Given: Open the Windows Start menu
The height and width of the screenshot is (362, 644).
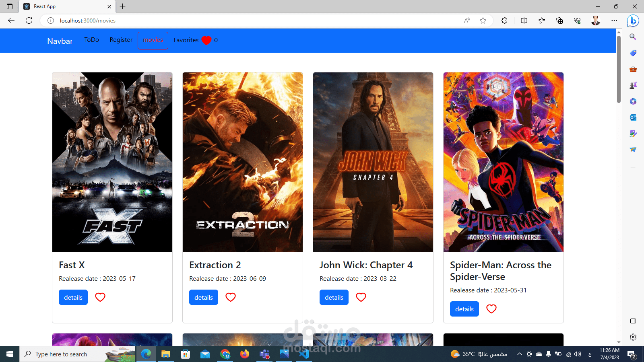Looking at the screenshot, I should [x=10, y=354].
